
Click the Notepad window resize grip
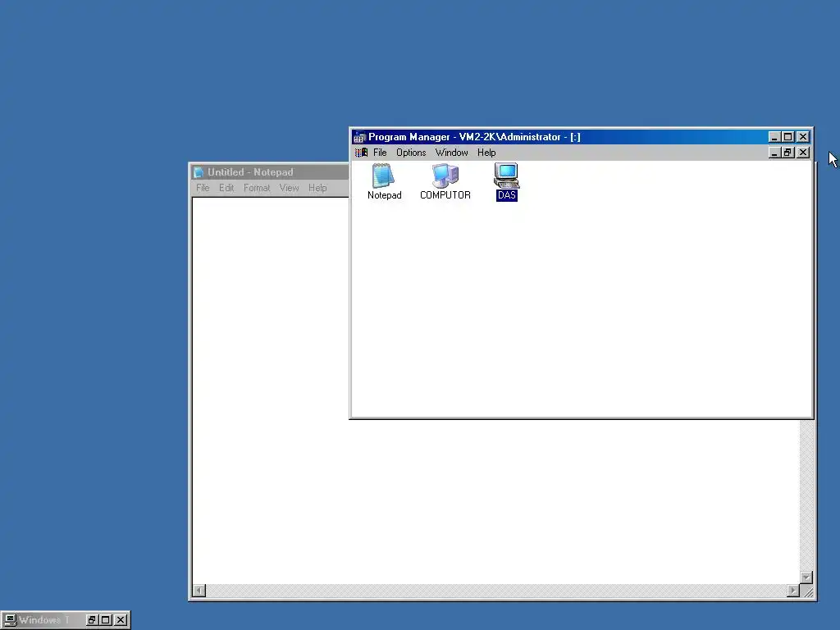tap(807, 591)
